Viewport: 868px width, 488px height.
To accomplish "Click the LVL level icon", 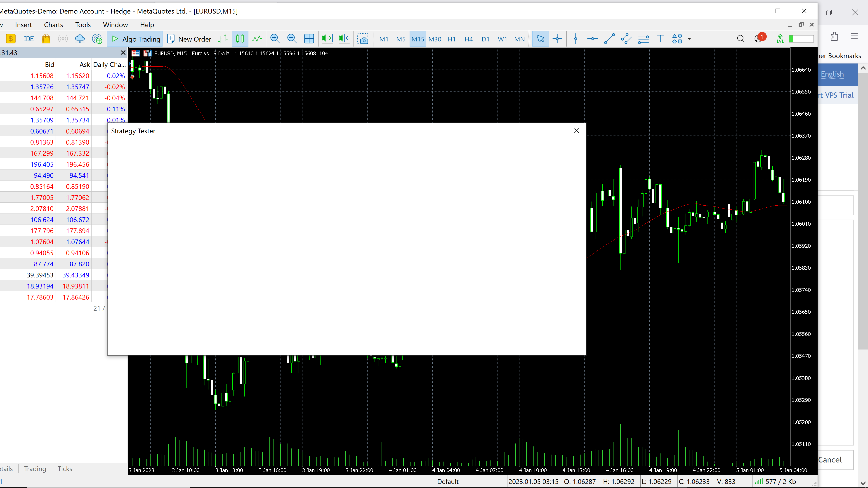I will click(x=780, y=39).
